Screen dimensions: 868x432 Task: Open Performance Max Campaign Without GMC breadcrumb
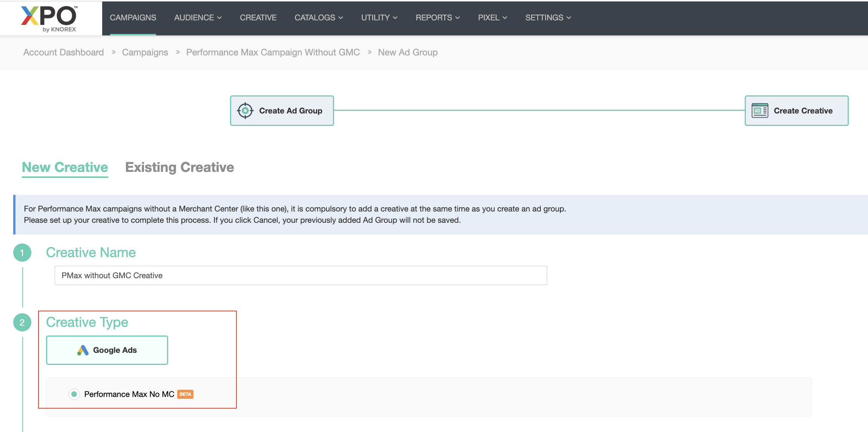(x=273, y=52)
